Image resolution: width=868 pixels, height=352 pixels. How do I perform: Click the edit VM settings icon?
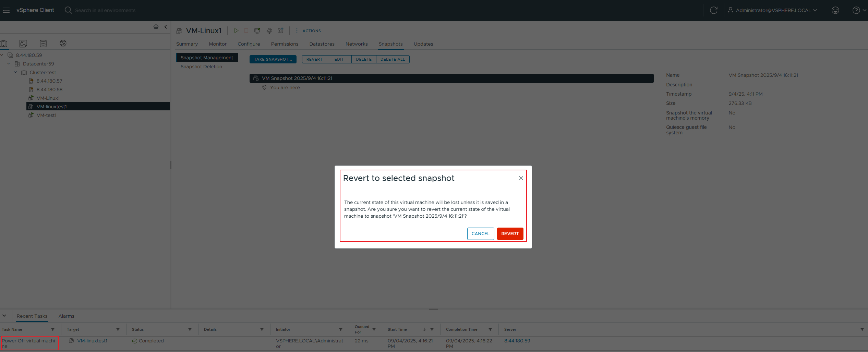coord(269,31)
